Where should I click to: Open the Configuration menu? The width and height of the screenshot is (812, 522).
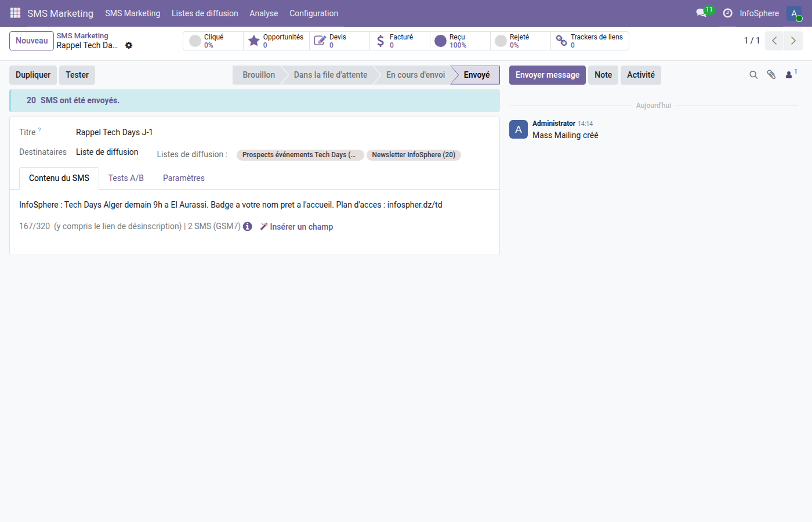point(313,13)
